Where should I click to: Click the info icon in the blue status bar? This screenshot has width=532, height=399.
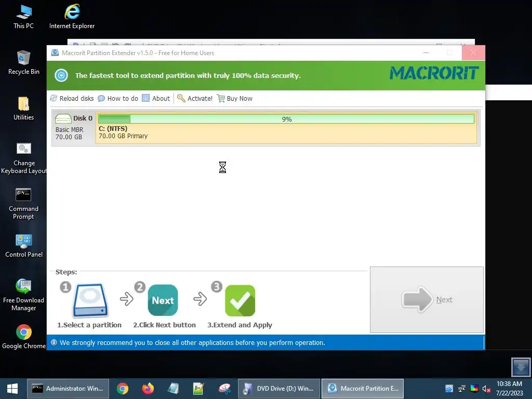54,342
